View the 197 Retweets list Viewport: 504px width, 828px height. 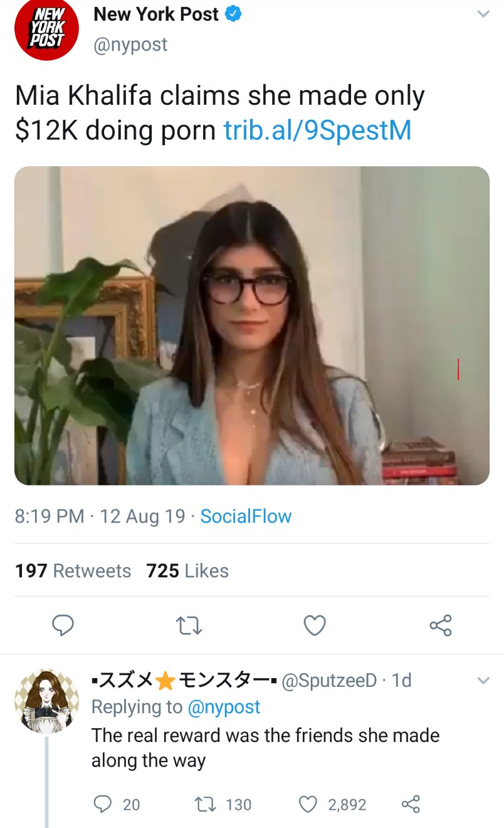tap(73, 571)
